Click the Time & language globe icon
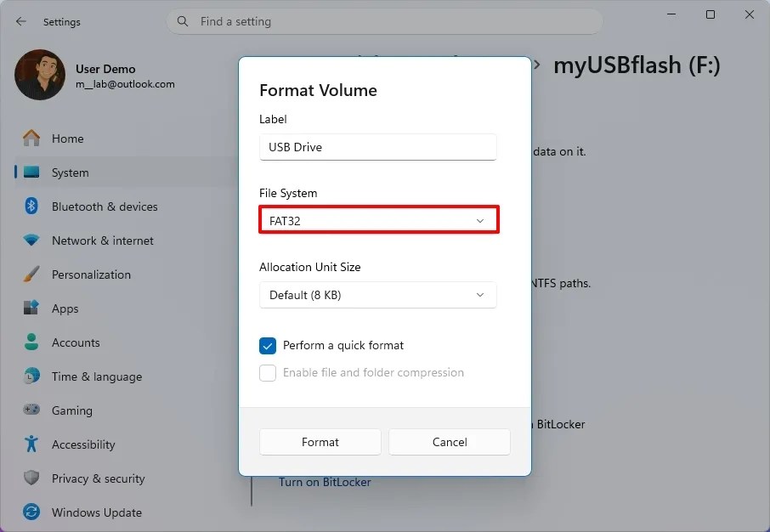The width and height of the screenshot is (770, 532). [x=31, y=376]
